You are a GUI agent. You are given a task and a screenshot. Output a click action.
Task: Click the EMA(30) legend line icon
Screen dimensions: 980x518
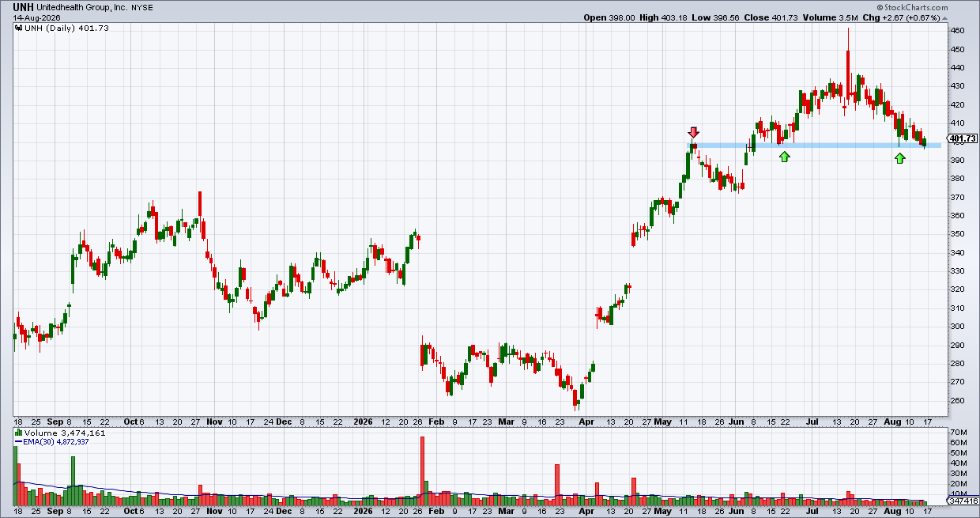coord(17,442)
